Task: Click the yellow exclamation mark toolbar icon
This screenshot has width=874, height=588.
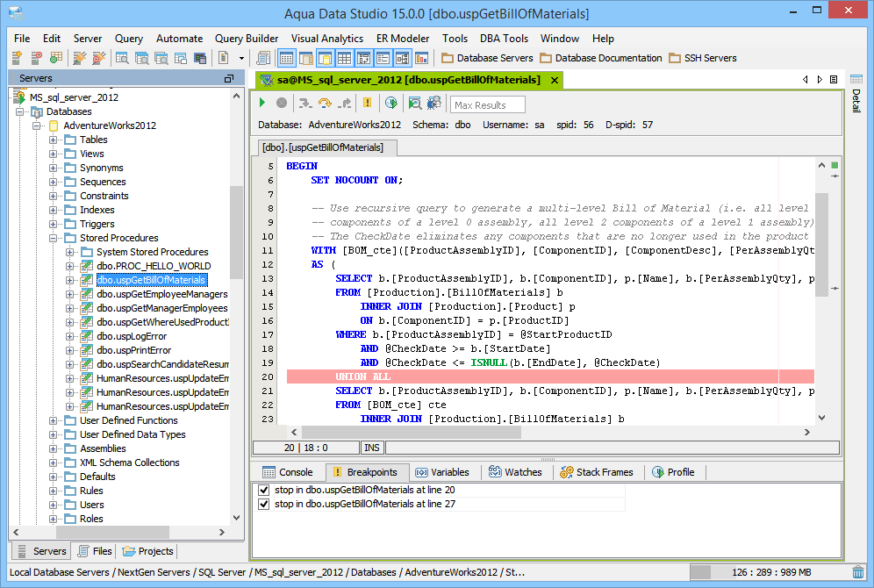Action: [x=367, y=104]
